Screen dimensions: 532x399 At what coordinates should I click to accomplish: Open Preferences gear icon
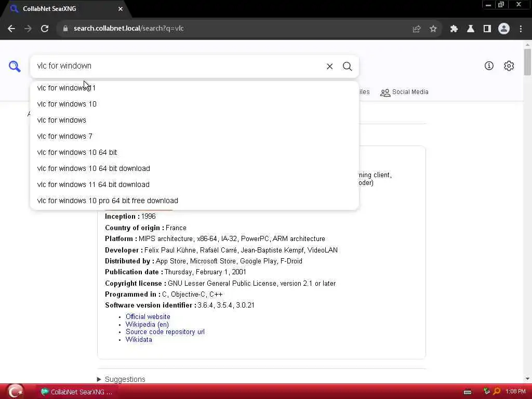[509, 66]
